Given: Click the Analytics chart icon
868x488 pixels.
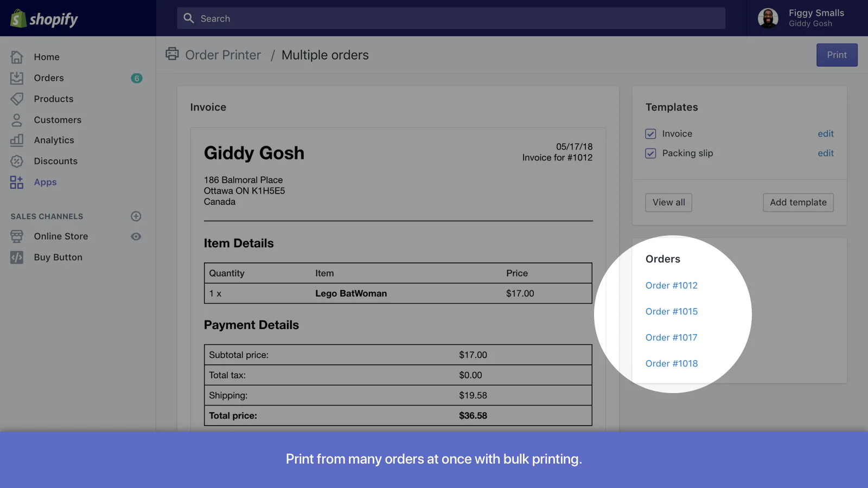Looking at the screenshot, I should [x=16, y=140].
